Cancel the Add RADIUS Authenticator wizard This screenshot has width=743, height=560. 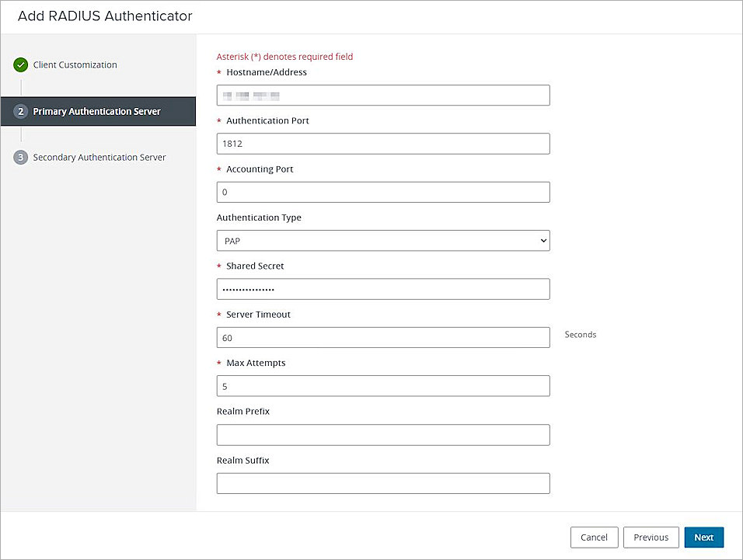594,537
